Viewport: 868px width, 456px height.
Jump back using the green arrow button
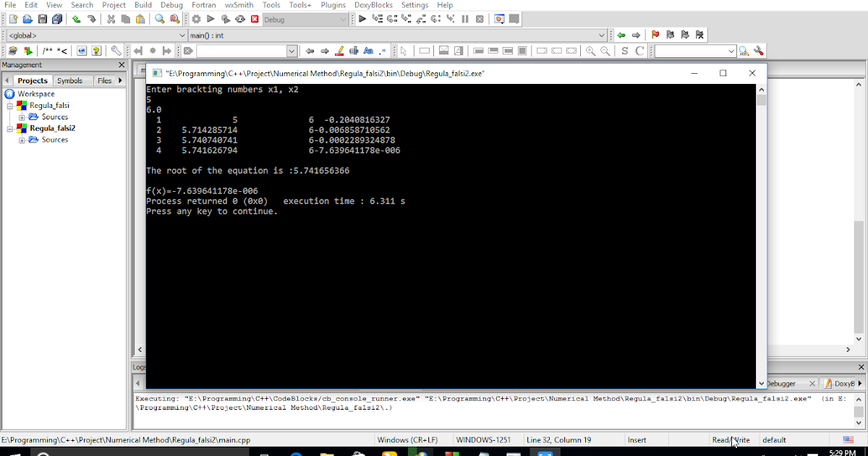(621, 34)
